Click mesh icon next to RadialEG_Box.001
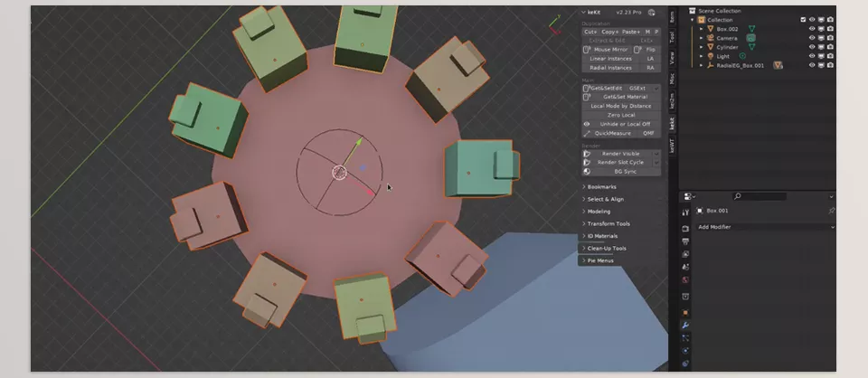This screenshot has width=868, height=378. coord(778,65)
